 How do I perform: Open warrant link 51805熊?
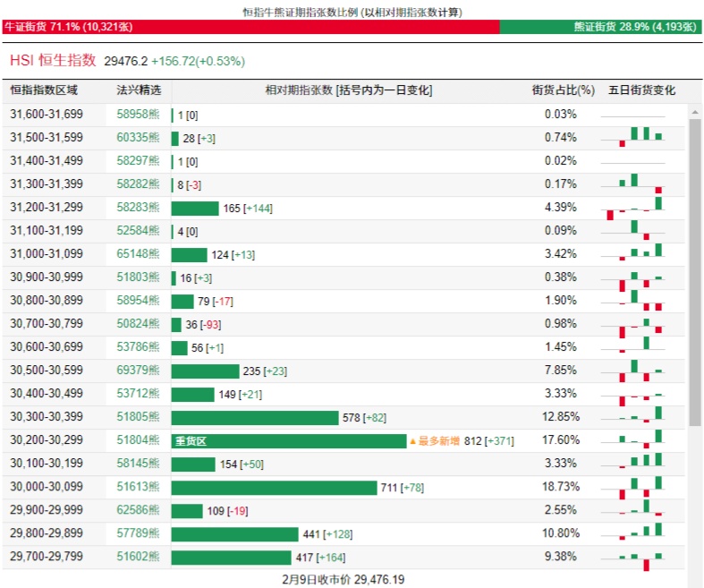[x=138, y=417]
